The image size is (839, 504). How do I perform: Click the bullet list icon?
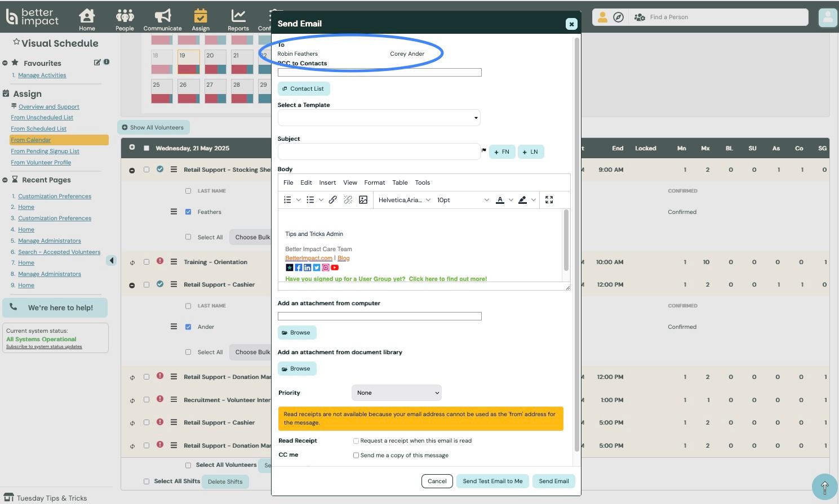pos(310,200)
